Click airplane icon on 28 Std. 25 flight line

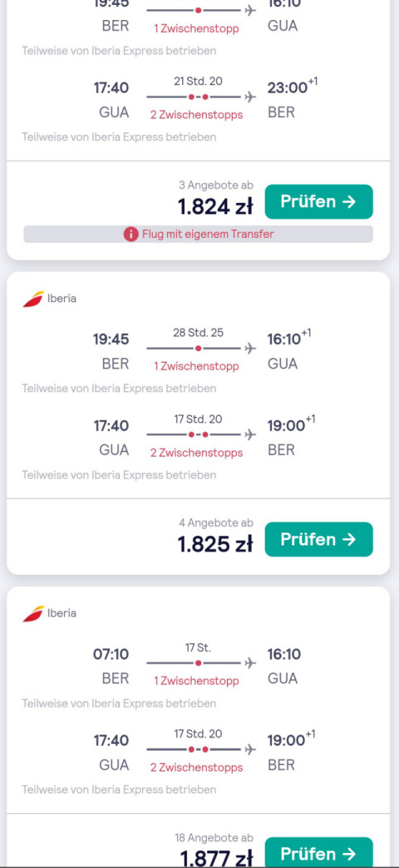(x=250, y=349)
